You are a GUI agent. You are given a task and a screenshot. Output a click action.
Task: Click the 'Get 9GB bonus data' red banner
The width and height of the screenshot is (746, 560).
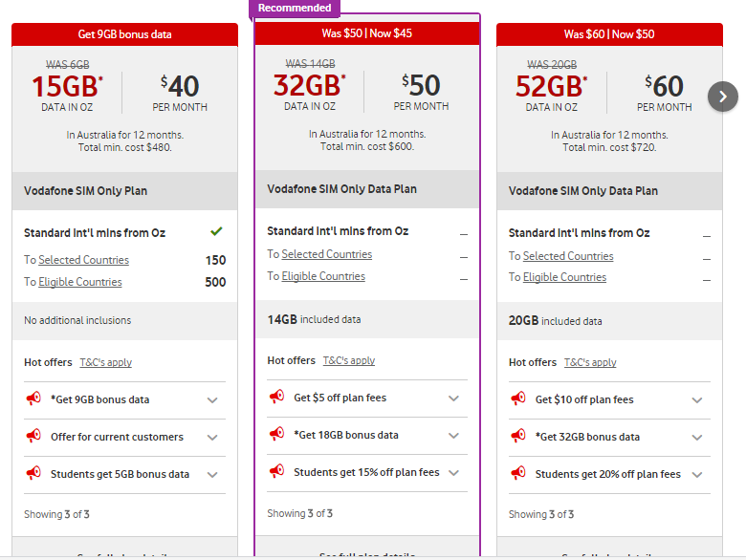124,34
